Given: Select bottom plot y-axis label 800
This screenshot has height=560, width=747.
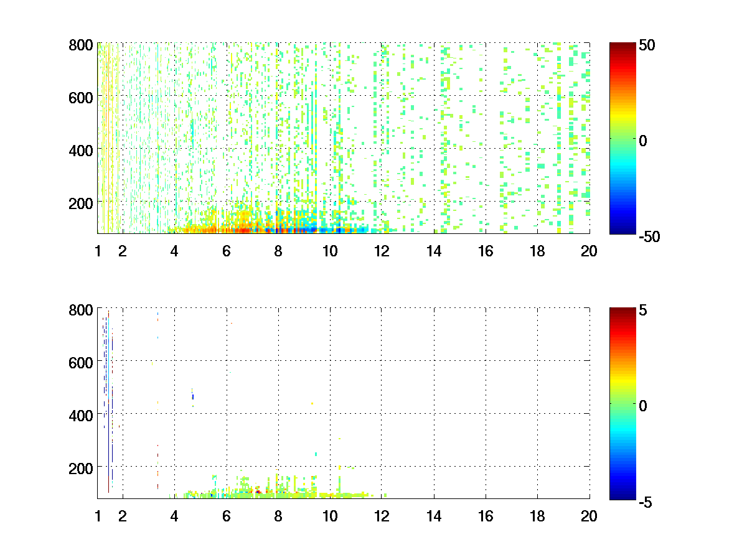Looking at the screenshot, I should point(82,310).
